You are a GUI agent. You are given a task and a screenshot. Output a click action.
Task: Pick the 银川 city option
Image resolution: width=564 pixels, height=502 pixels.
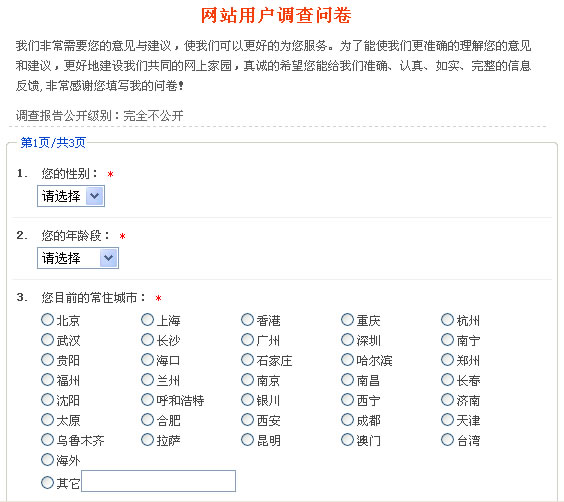tap(247, 400)
